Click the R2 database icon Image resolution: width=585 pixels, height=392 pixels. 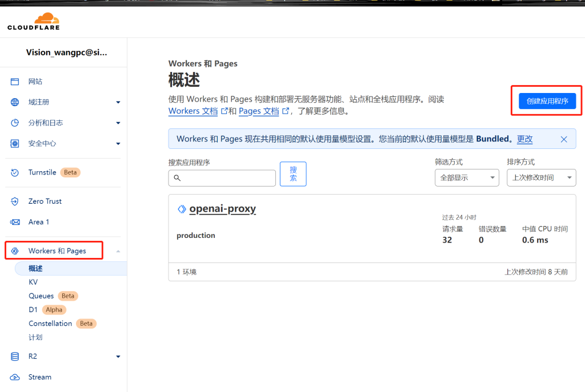[15, 357]
